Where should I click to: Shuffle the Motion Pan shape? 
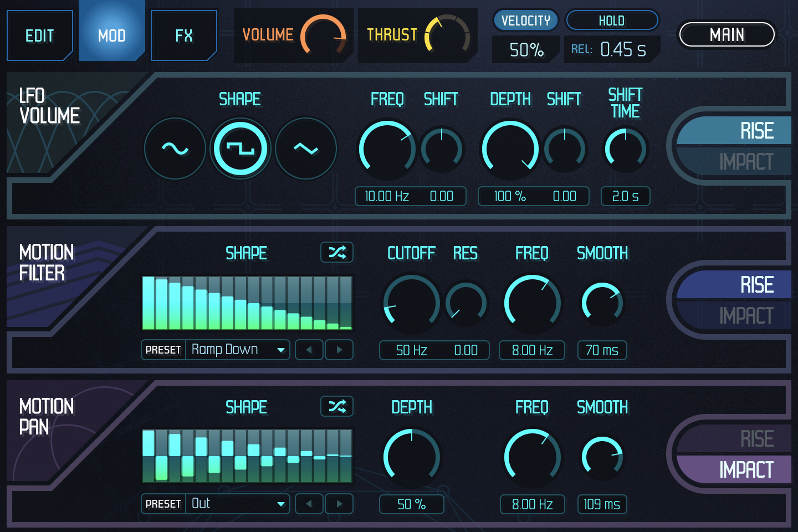(x=336, y=406)
